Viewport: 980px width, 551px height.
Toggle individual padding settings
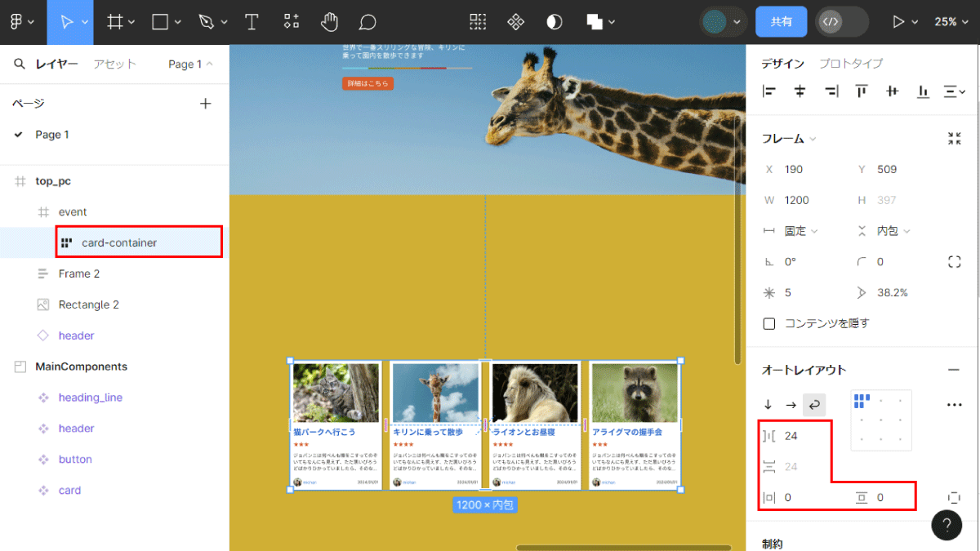(954, 497)
